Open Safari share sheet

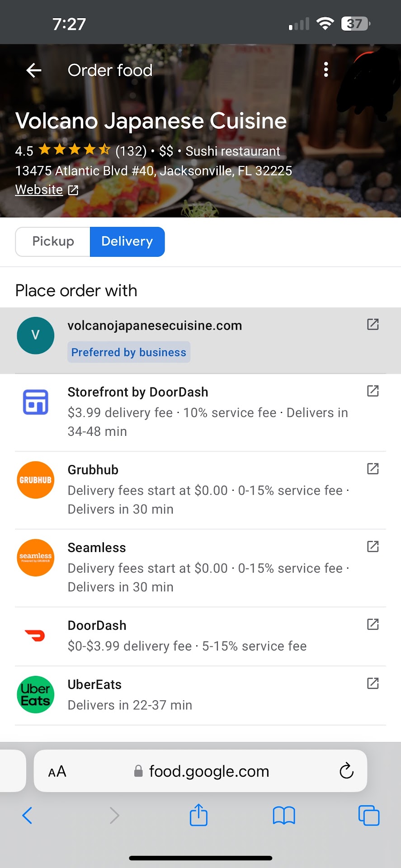point(198,816)
